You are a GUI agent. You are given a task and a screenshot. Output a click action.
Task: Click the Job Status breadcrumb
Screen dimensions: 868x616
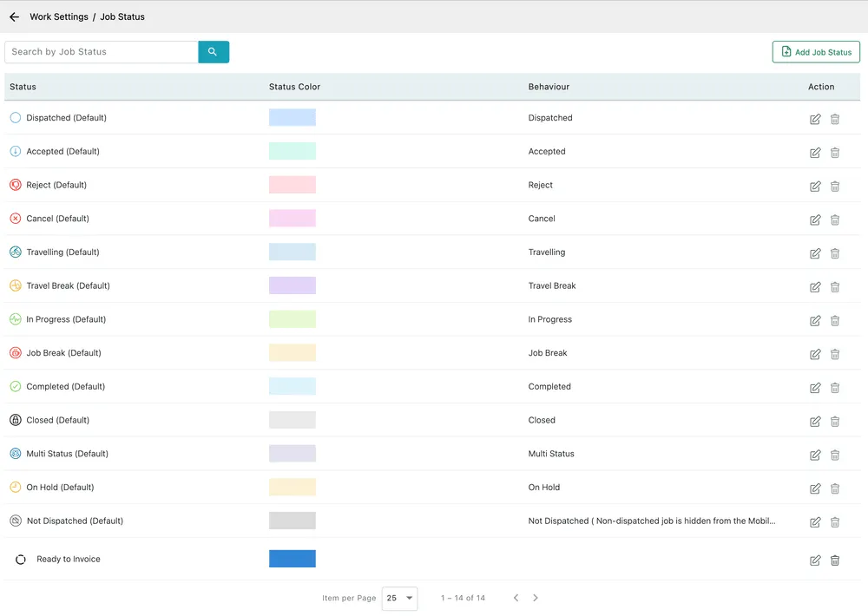coord(122,17)
